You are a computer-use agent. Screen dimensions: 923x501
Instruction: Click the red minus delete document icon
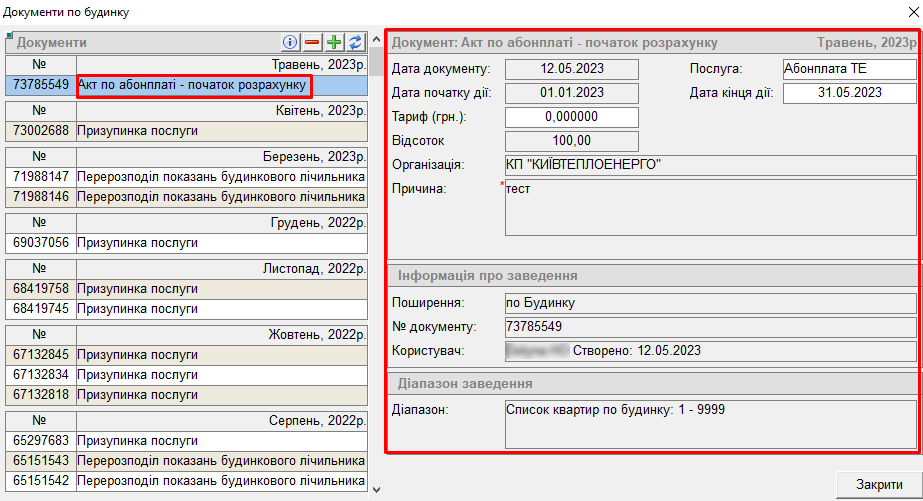312,42
